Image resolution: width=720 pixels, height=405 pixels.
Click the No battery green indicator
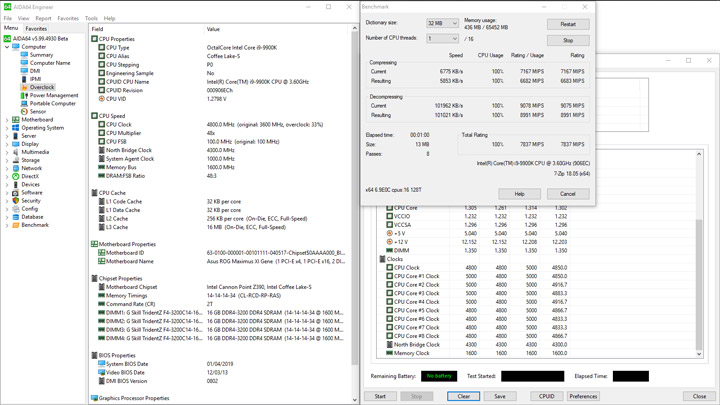(x=439, y=376)
